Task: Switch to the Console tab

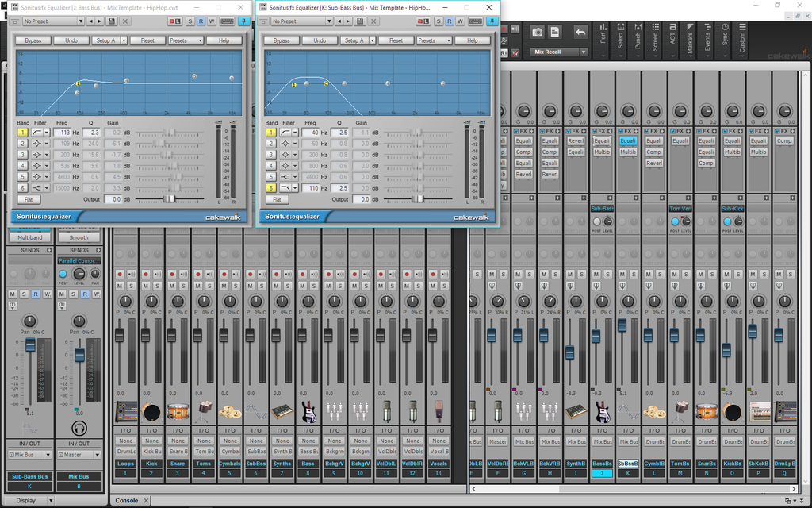Action: point(127,501)
